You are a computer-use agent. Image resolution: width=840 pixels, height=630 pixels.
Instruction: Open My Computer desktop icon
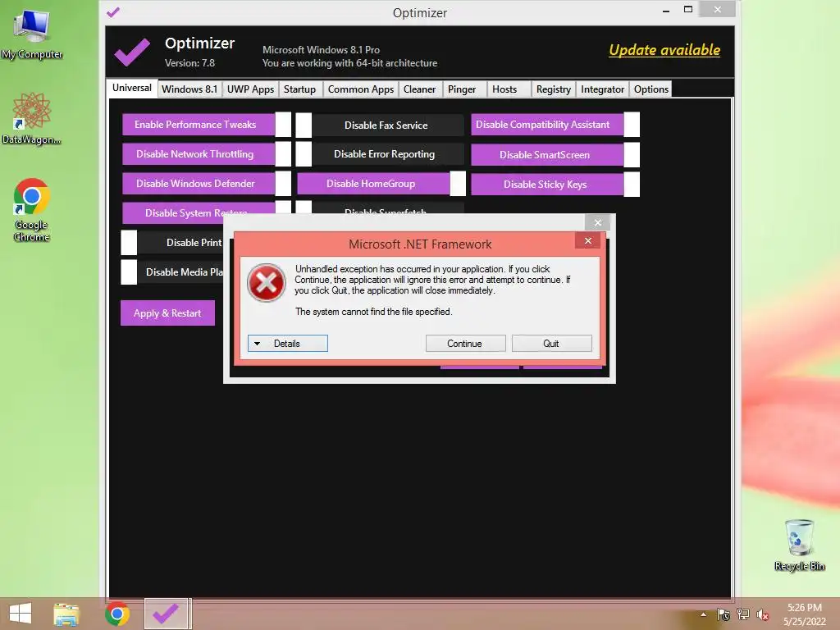coord(32,33)
